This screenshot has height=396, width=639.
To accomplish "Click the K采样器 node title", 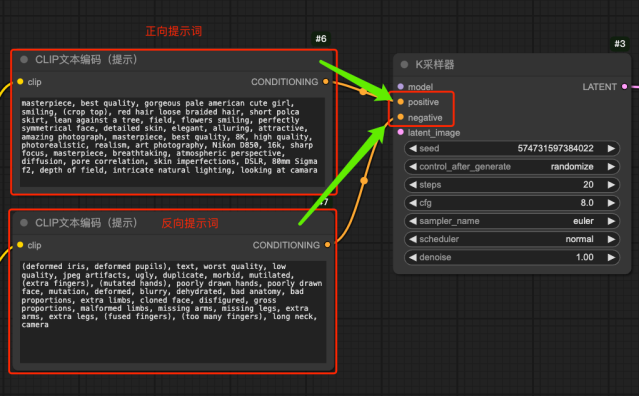I will pos(434,64).
